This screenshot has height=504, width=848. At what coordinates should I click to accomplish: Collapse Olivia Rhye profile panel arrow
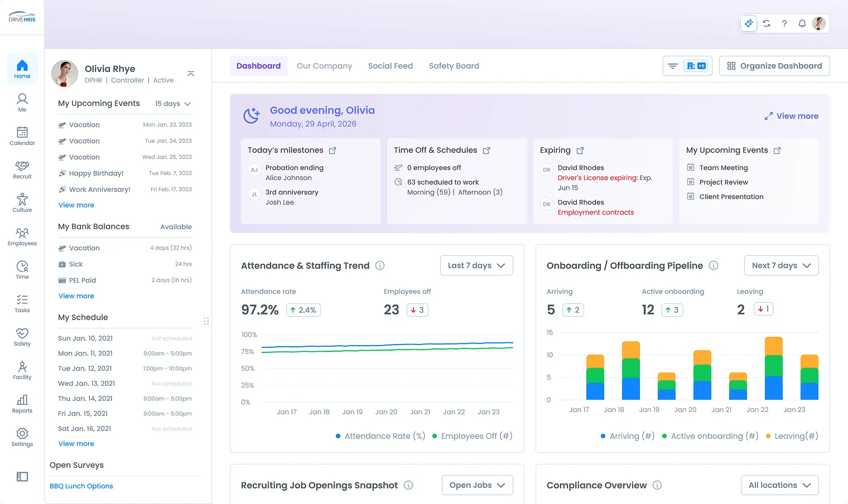click(x=191, y=74)
